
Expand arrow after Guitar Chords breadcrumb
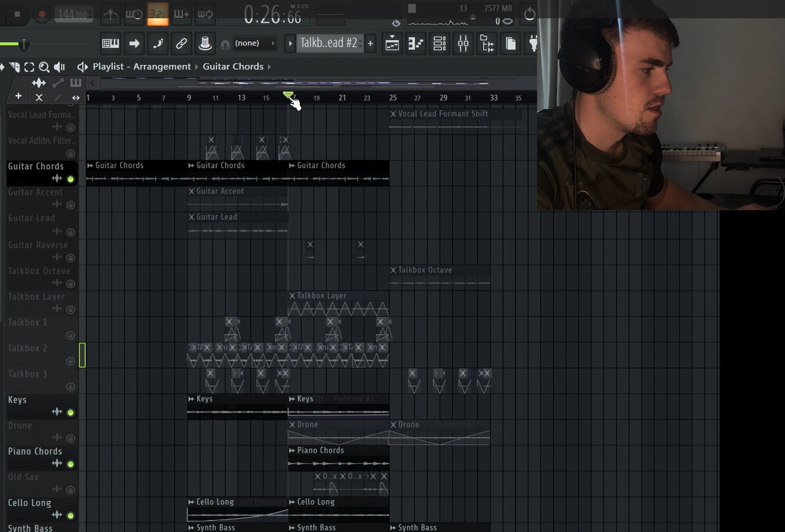pyautogui.click(x=270, y=67)
